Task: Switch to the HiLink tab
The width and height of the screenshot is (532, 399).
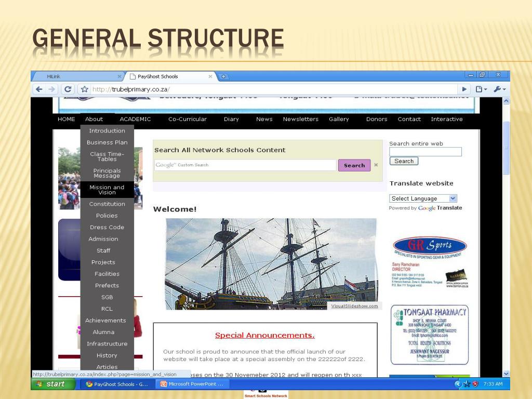Action: [78, 76]
